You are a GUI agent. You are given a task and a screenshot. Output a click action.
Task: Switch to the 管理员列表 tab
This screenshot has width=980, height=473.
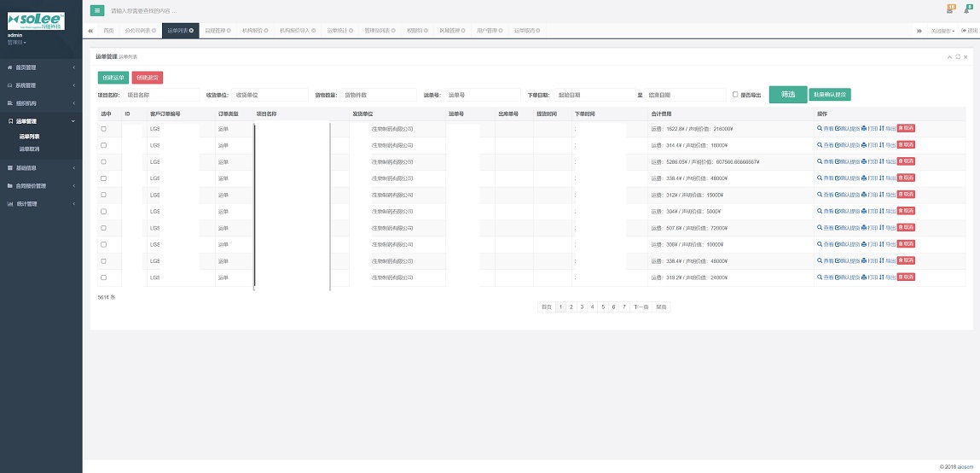click(x=380, y=31)
